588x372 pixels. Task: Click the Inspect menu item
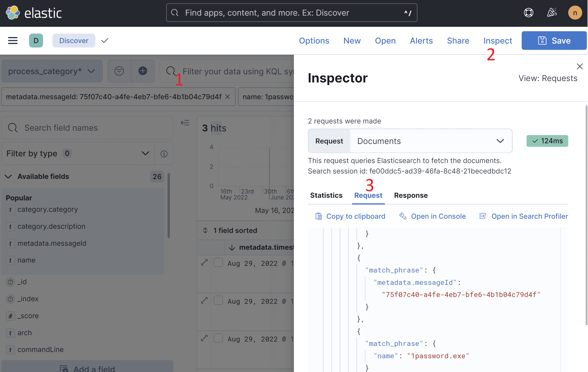click(497, 40)
